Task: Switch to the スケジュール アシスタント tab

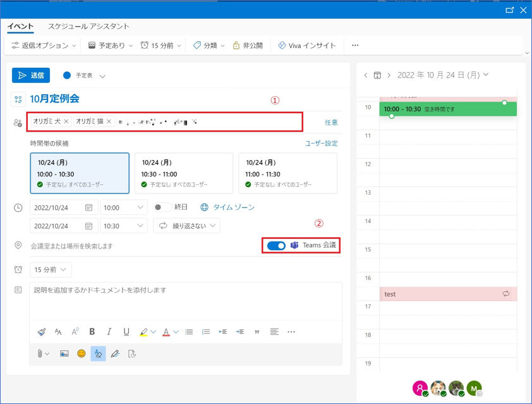Action: pos(88,27)
